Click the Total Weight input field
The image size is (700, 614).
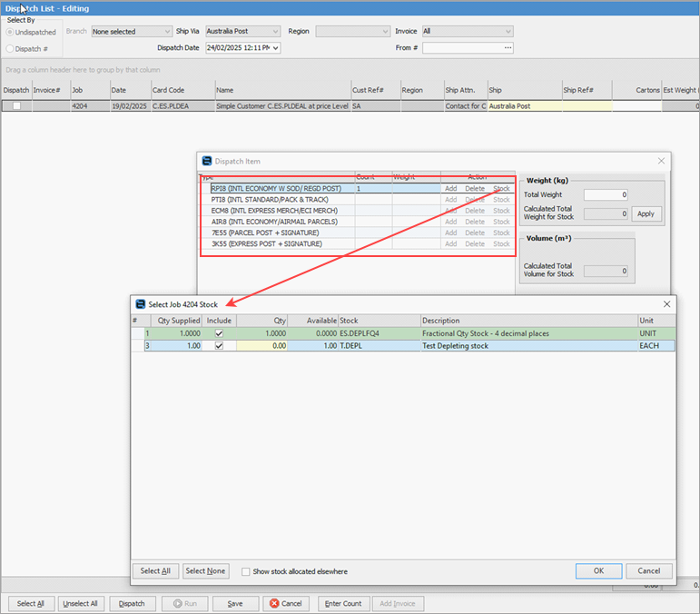coord(606,194)
